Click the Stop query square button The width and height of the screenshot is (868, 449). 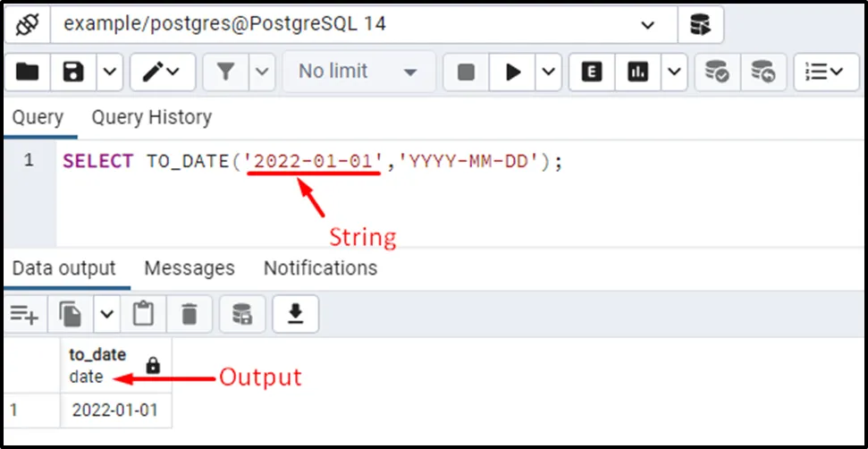coord(466,72)
